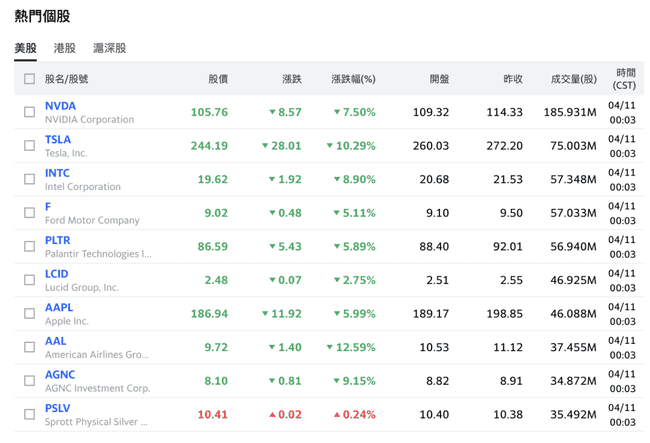Image resolution: width=650 pixels, height=443 pixels.
Task: Click the Apple Inc. company name
Action: [x=67, y=321]
